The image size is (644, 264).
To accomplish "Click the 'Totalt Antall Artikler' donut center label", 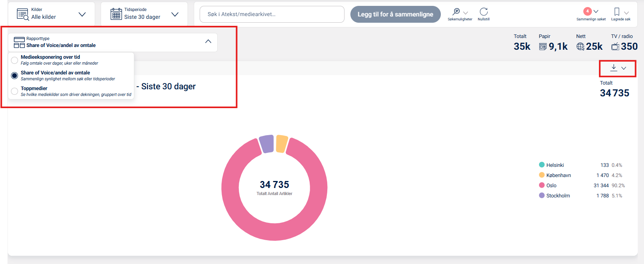I will (x=274, y=193).
